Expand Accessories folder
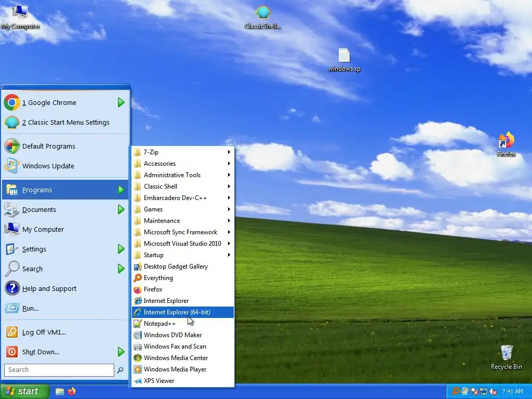This screenshot has height=399, width=532. pyautogui.click(x=183, y=164)
